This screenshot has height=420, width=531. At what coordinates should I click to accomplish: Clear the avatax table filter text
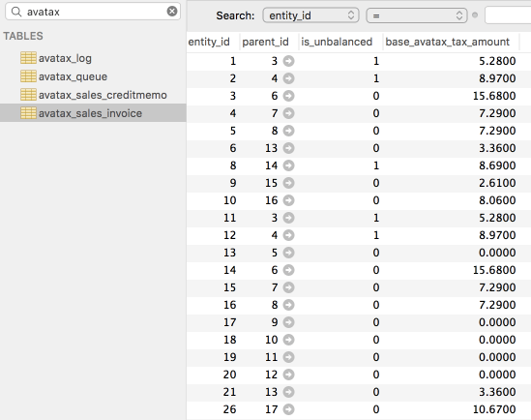coord(172,12)
